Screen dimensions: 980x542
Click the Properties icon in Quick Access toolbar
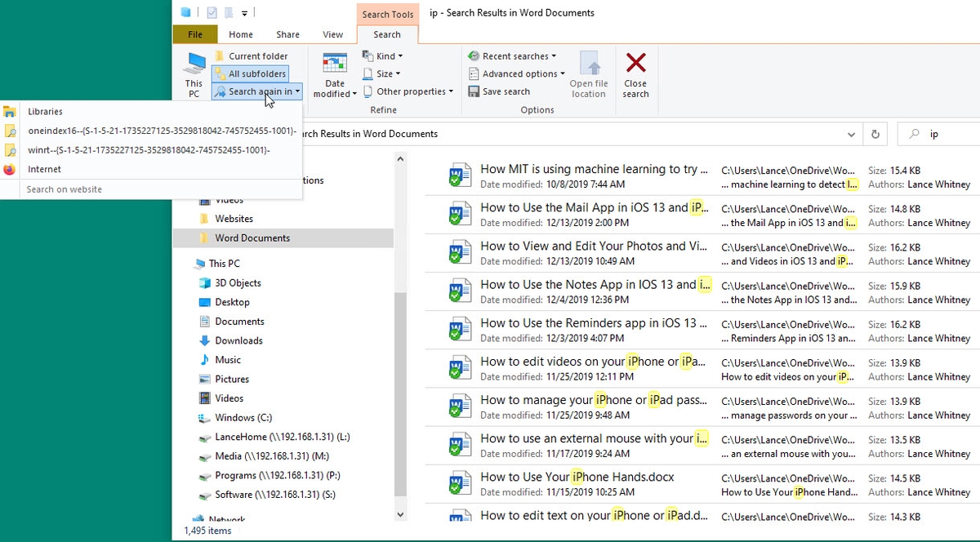(211, 12)
